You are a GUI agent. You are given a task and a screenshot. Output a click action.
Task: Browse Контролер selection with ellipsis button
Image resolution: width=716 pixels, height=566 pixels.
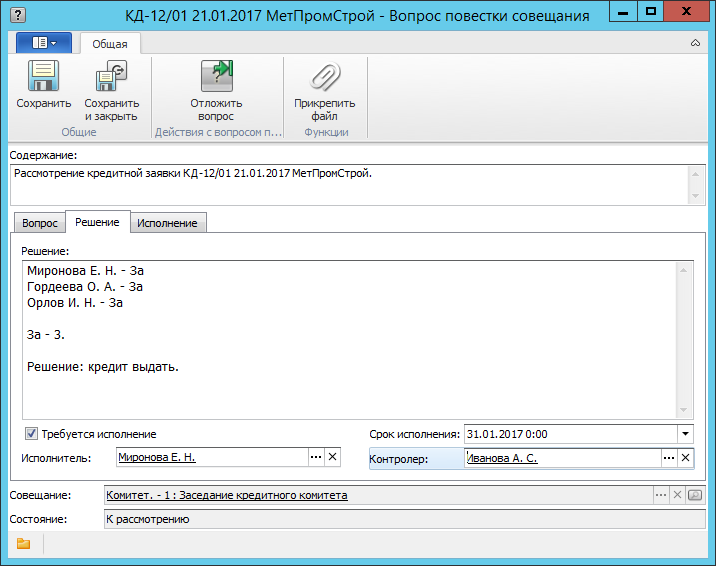pos(668,458)
